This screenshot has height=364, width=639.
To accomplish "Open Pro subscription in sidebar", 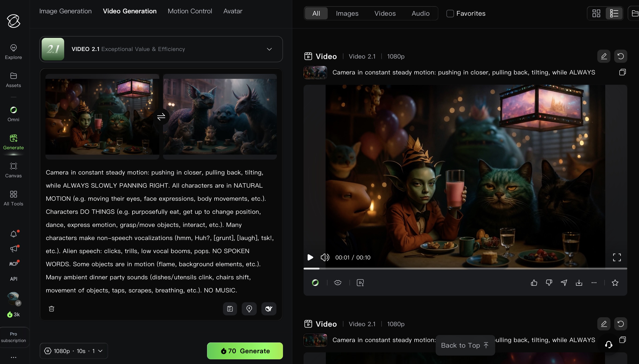I will [x=14, y=337].
